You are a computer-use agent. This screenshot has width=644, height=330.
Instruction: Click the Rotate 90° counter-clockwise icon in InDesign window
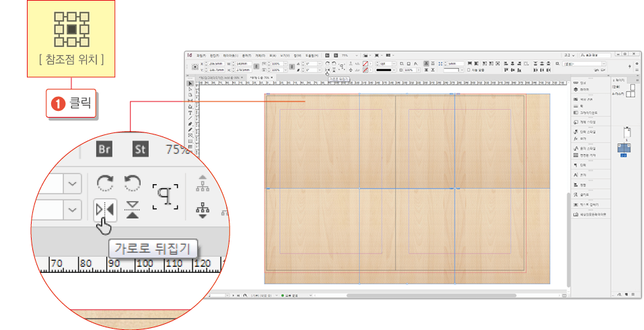[x=334, y=63]
